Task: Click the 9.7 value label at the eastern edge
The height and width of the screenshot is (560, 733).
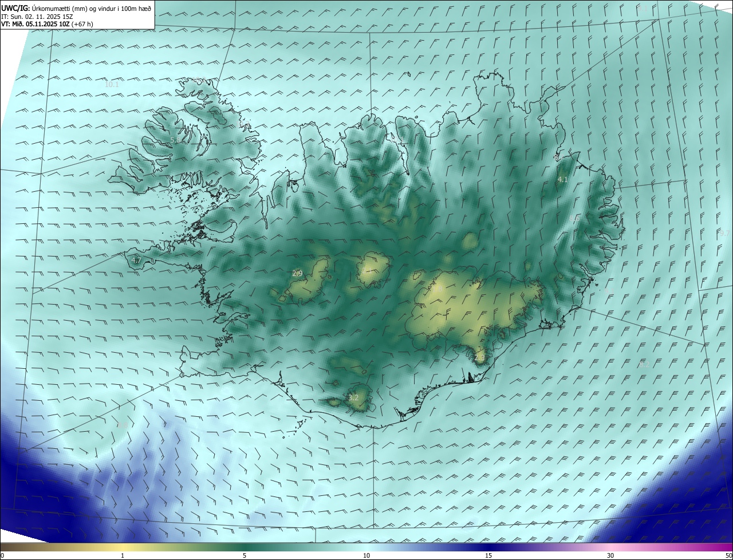Action: pos(725,233)
